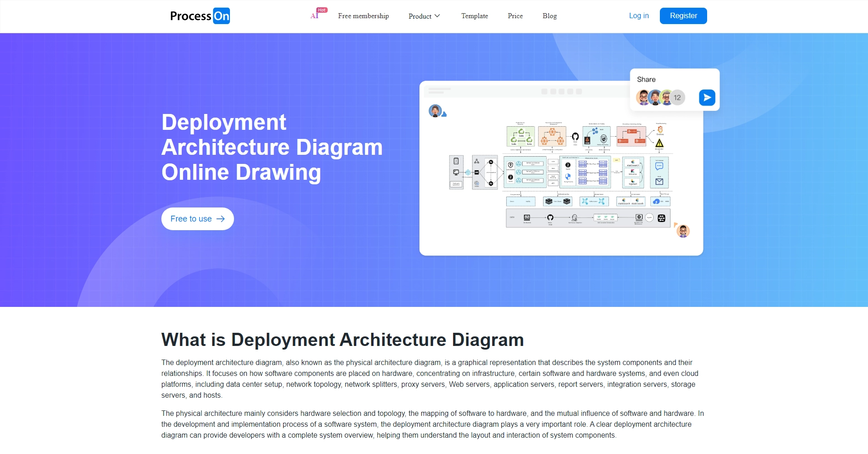Image resolution: width=868 pixels, height=454 pixels.
Task: Click the Share label in the card
Action: pos(646,79)
